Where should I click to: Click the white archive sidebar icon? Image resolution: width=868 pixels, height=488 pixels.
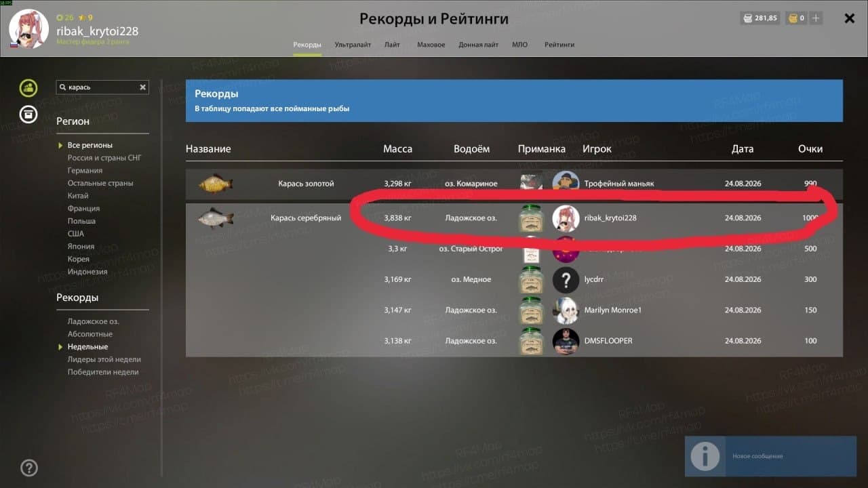(x=28, y=114)
